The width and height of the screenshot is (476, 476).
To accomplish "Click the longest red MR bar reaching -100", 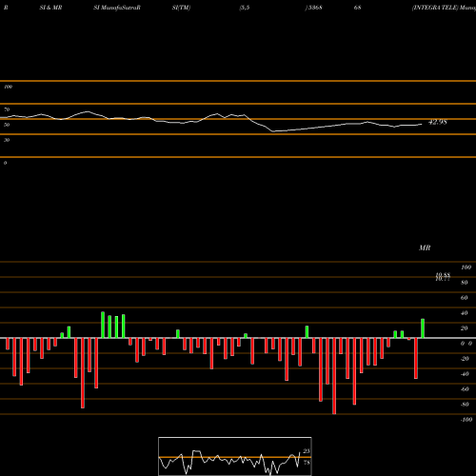I will pyautogui.click(x=334, y=376).
